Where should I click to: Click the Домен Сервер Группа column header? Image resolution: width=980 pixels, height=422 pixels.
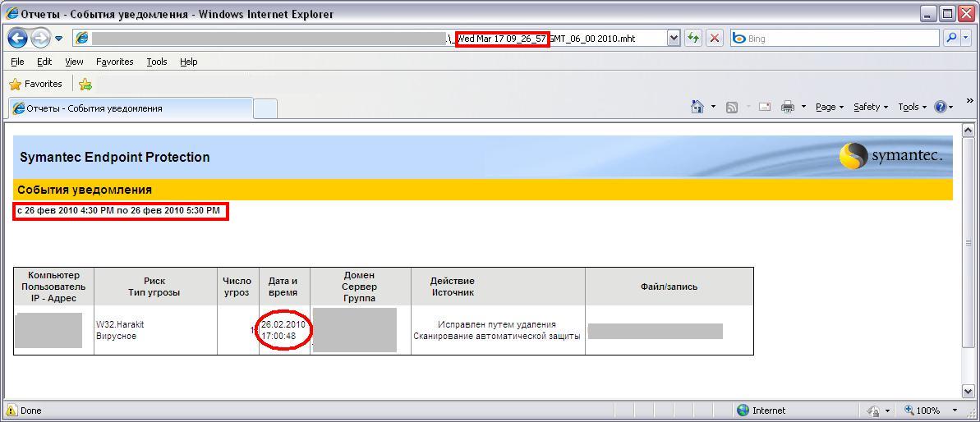[359, 287]
